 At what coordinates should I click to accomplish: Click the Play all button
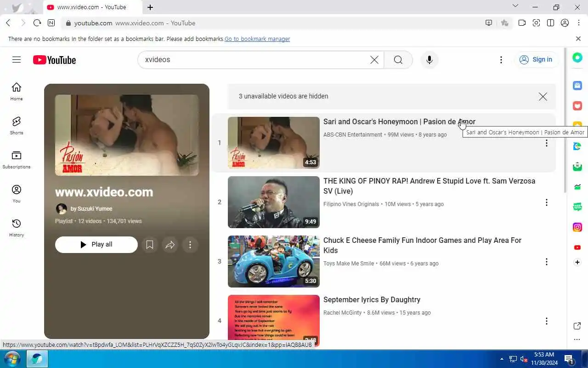96,245
